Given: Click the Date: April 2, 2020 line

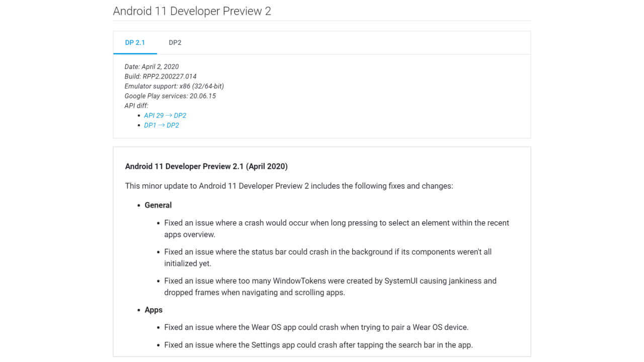Looking at the screenshot, I should (x=151, y=67).
